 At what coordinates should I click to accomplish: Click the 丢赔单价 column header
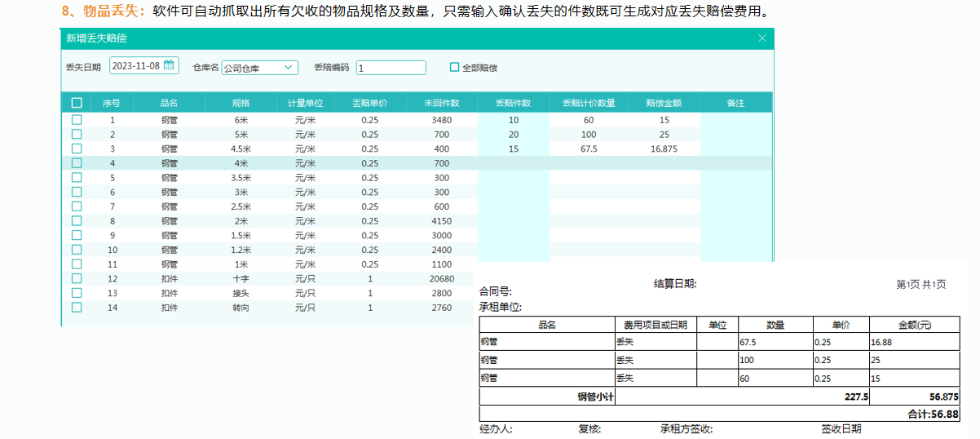(369, 103)
